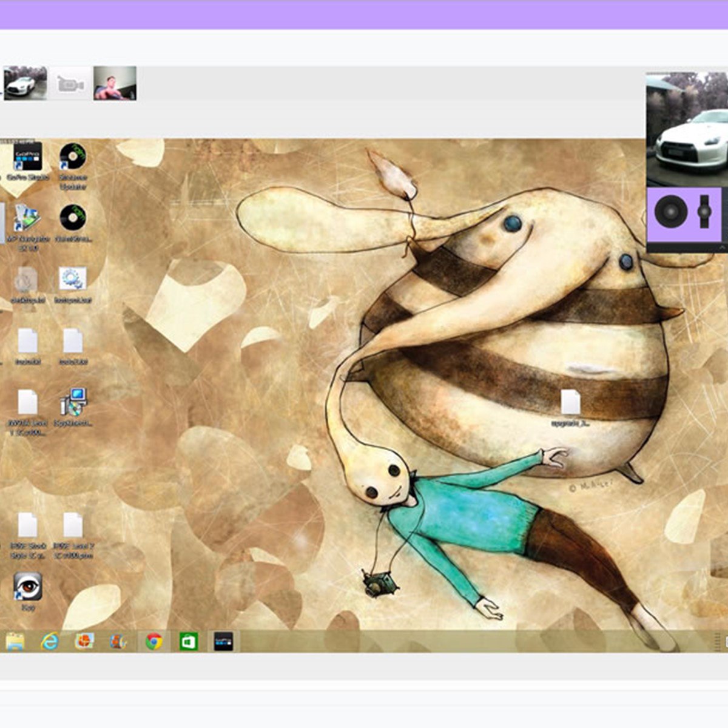This screenshot has height=728, width=728.
Task: Select the gray video camera placeholder thumbnail
Action: click(x=70, y=84)
